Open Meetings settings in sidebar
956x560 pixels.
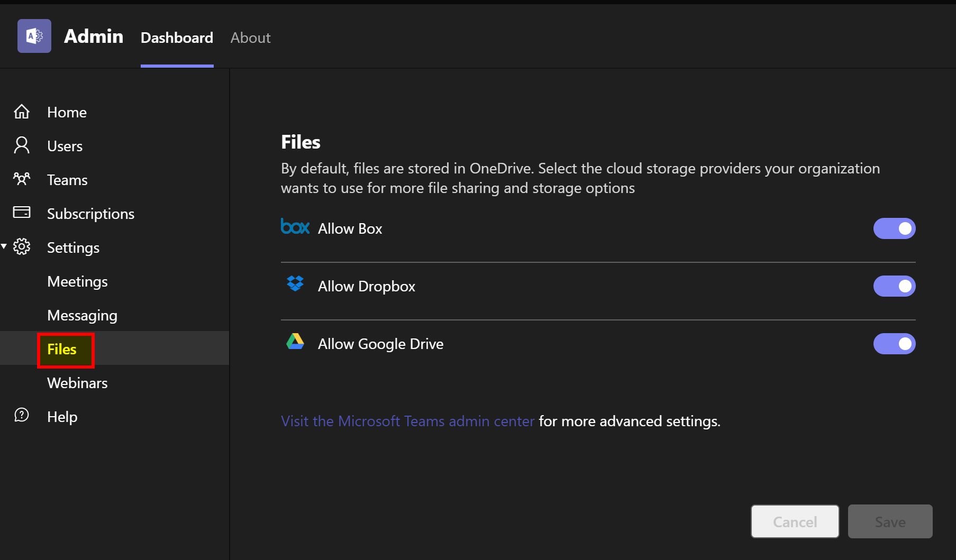point(77,281)
